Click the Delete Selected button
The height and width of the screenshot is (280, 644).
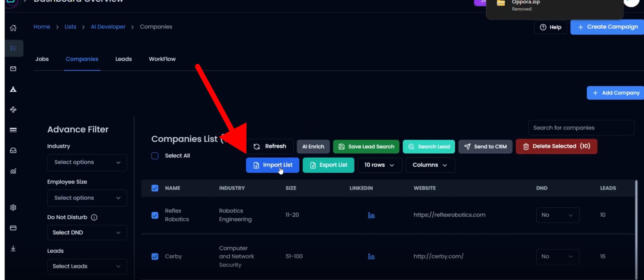(556, 146)
